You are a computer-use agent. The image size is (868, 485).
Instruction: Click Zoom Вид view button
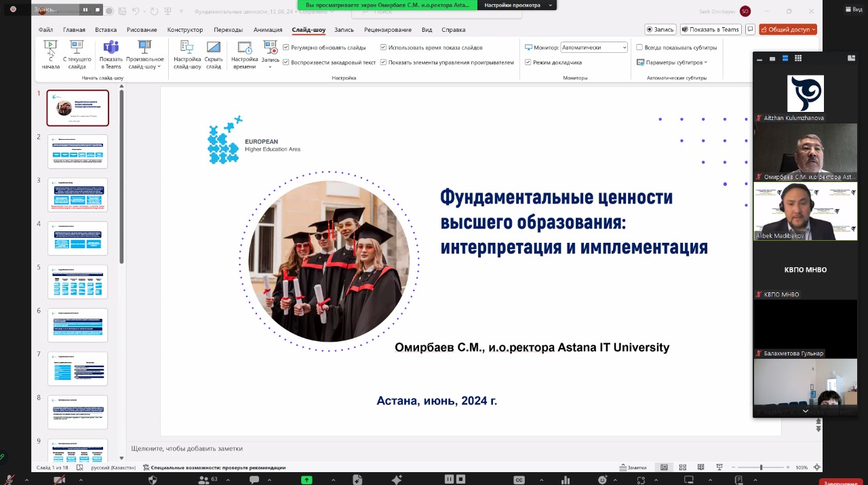coord(853,9)
